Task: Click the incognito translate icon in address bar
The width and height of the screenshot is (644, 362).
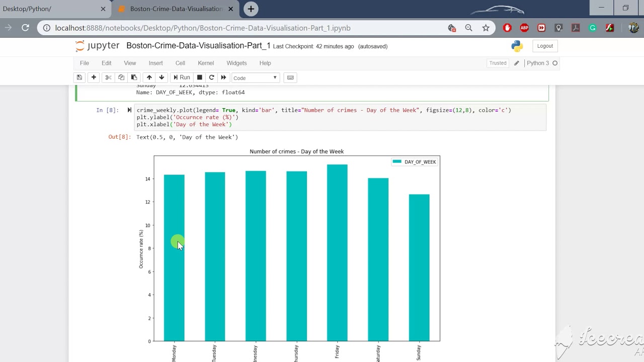Action: (x=452, y=28)
